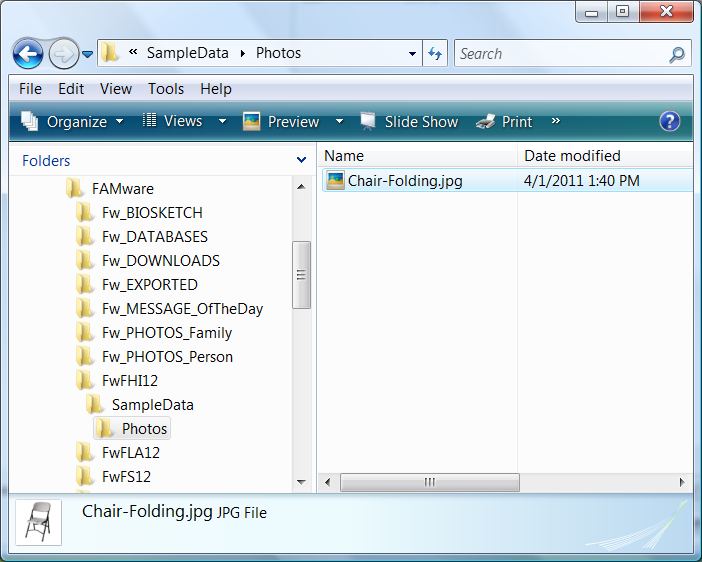Click folder tree scroll down arrow
The height and width of the screenshot is (562, 702).
coord(301,482)
